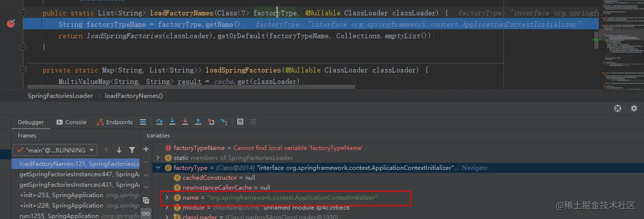
Task: Select the run:1255 SpringApplication frame
Action: coord(75,216)
